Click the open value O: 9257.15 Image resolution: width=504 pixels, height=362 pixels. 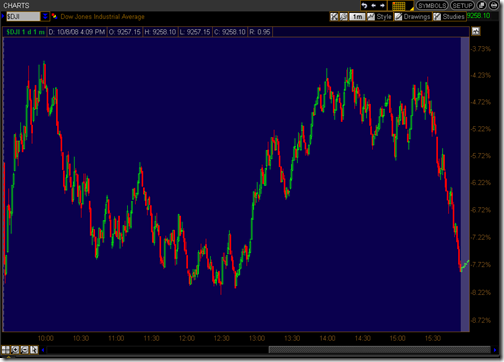pos(125,32)
